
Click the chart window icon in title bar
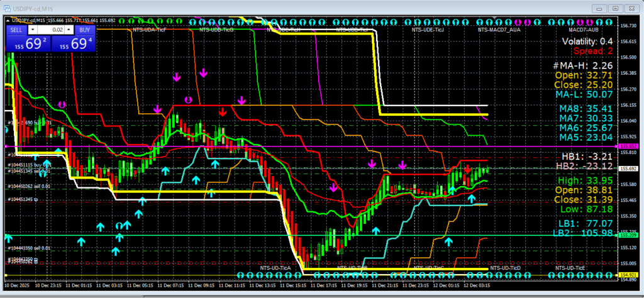pyautogui.click(x=6, y=9)
